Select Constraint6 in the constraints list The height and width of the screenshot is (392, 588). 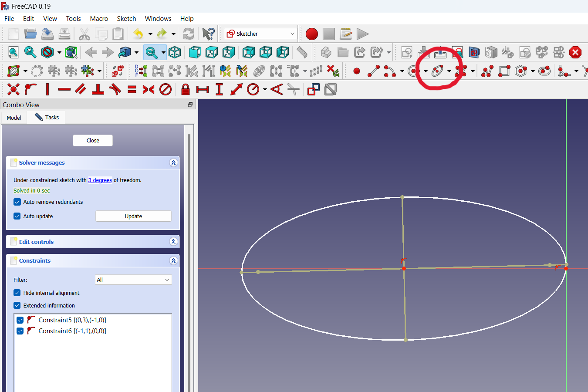(x=93, y=331)
